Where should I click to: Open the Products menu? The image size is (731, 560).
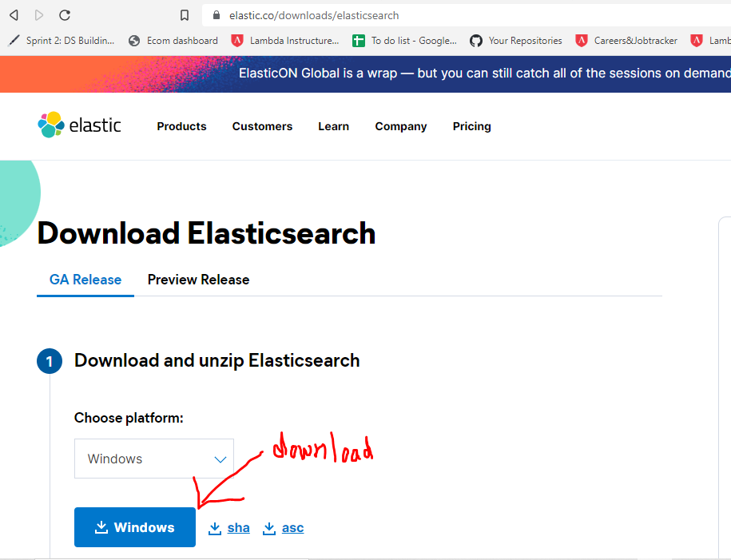point(181,126)
